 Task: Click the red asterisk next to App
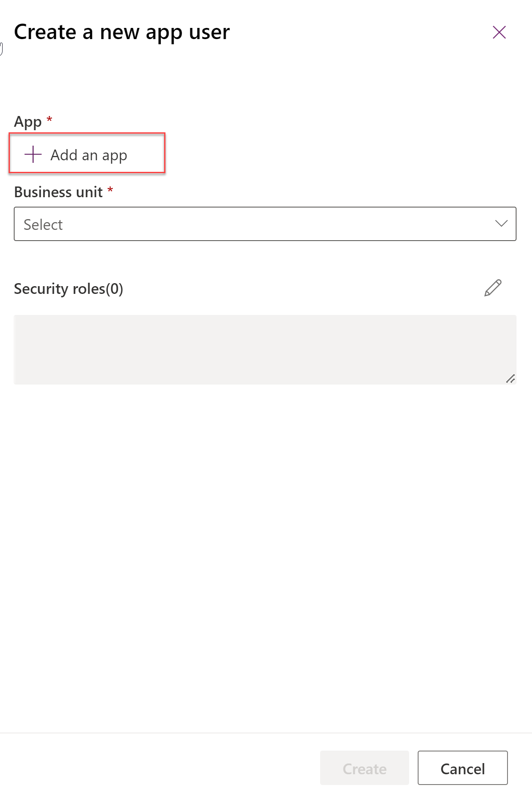[49, 119]
